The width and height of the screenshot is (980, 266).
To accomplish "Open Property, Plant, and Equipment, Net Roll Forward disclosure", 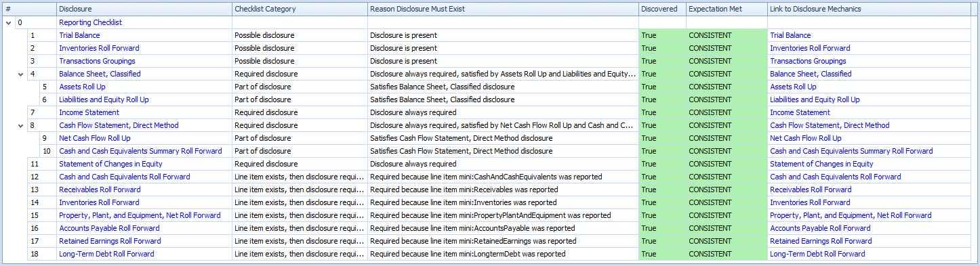I will [140, 215].
